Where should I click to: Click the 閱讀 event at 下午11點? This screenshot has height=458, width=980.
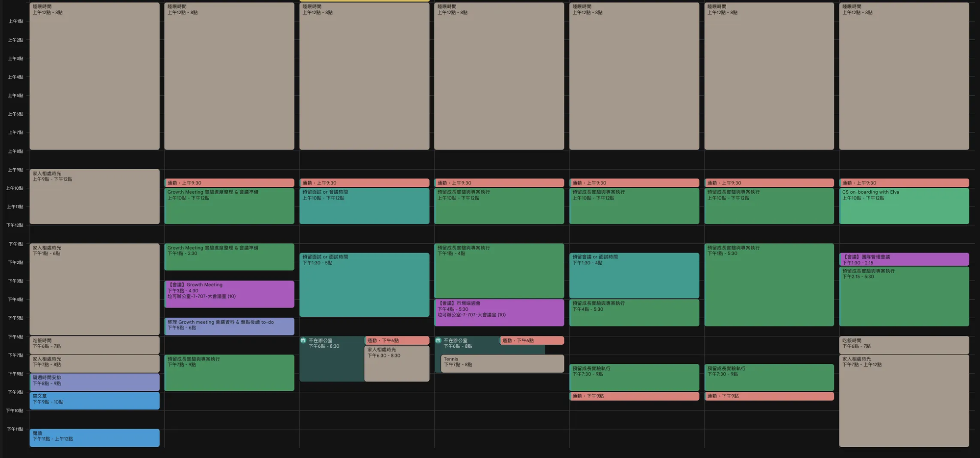(x=94, y=437)
